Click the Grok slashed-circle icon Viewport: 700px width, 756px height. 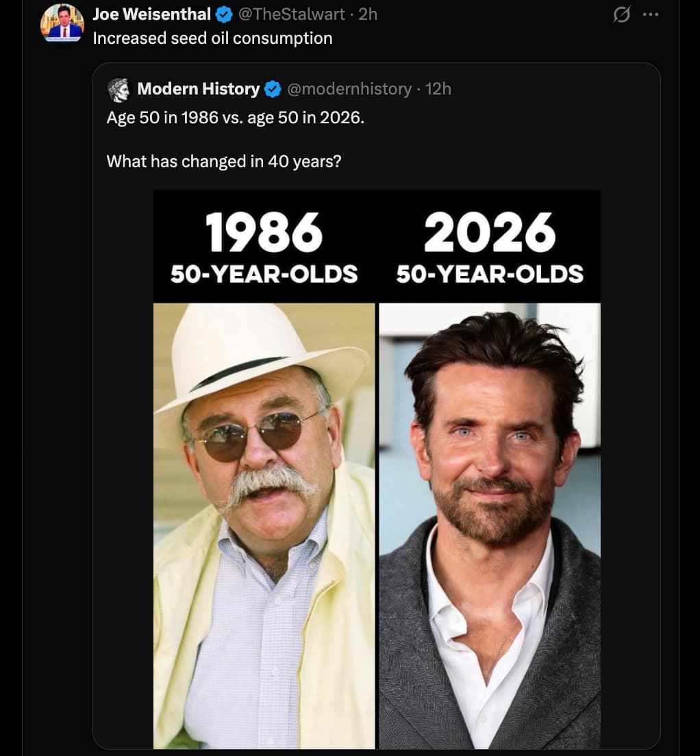pos(621,15)
